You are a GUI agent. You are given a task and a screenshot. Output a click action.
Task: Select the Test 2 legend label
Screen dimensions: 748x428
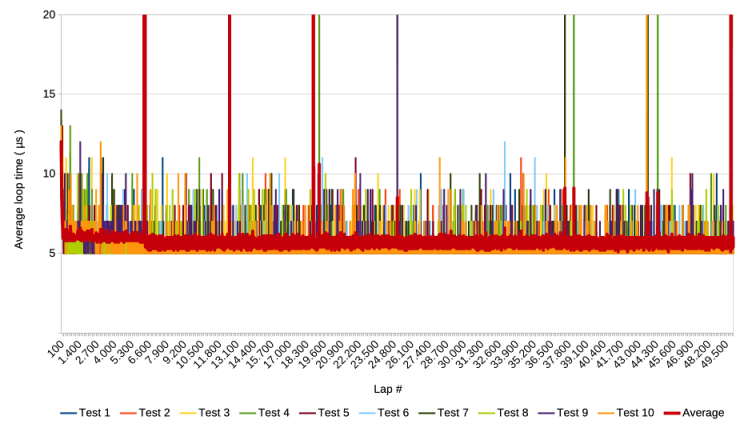tap(155, 413)
